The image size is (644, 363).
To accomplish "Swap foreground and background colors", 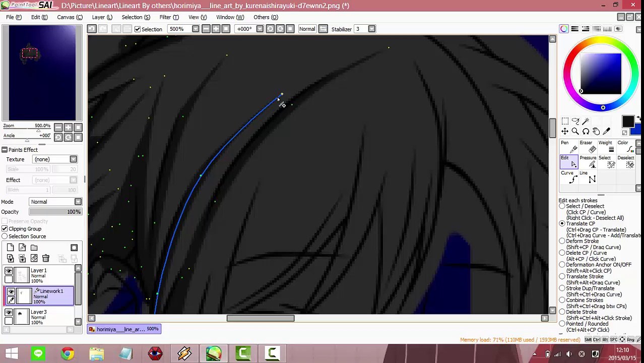I will coord(638,119).
